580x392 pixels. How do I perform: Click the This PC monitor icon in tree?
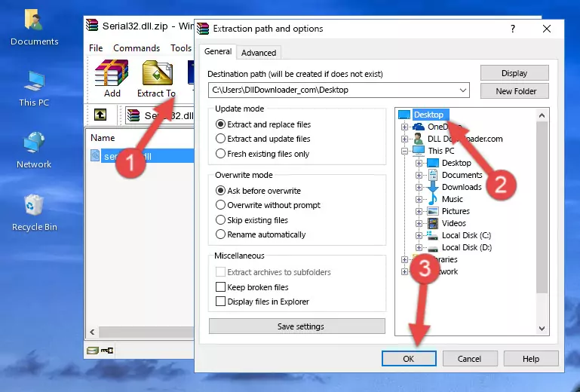tap(419, 151)
